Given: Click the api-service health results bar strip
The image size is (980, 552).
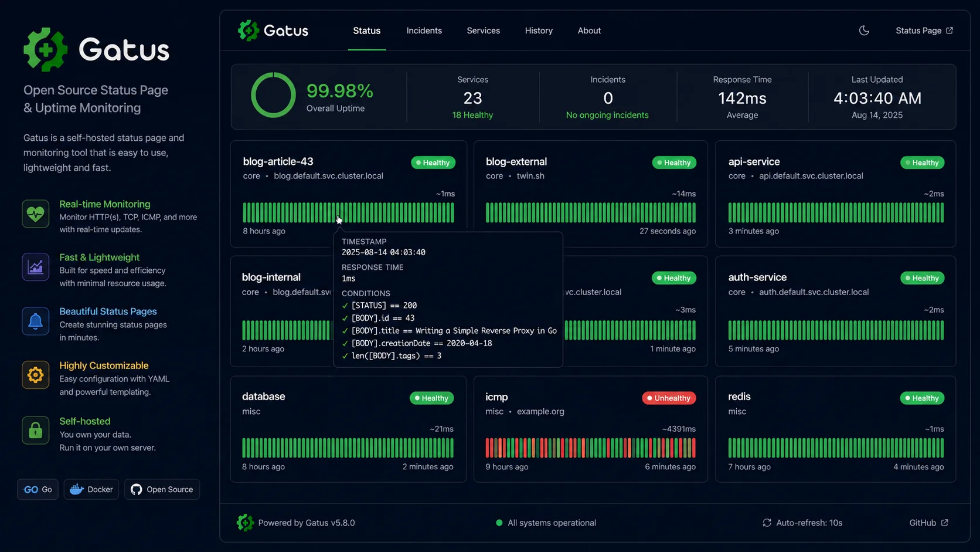Looking at the screenshot, I should pos(836,212).
